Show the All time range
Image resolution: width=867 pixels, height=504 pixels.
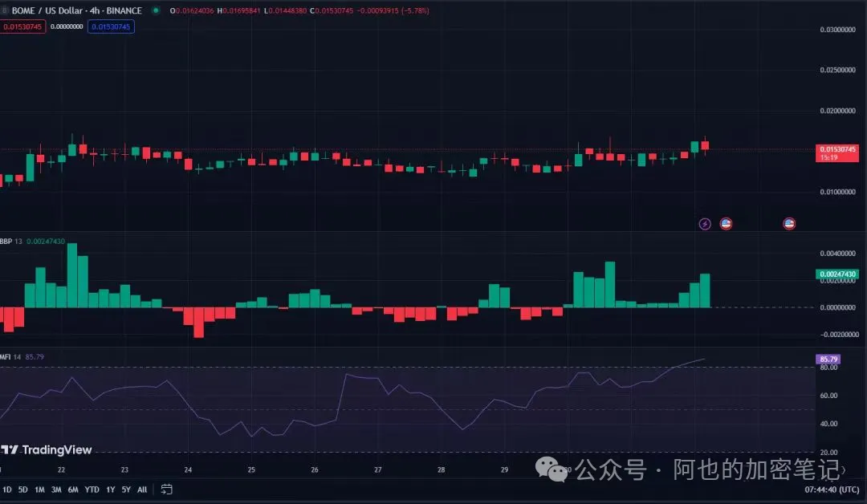point(142,489)
